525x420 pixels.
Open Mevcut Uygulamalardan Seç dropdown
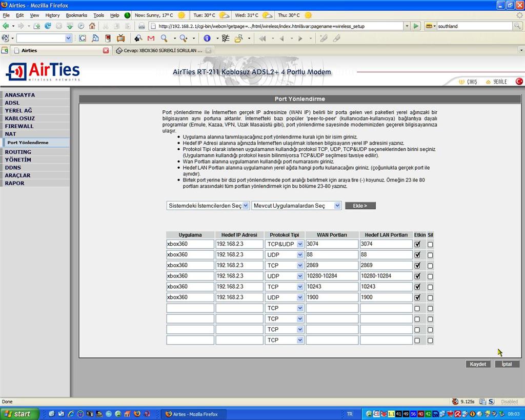(296, 206)
